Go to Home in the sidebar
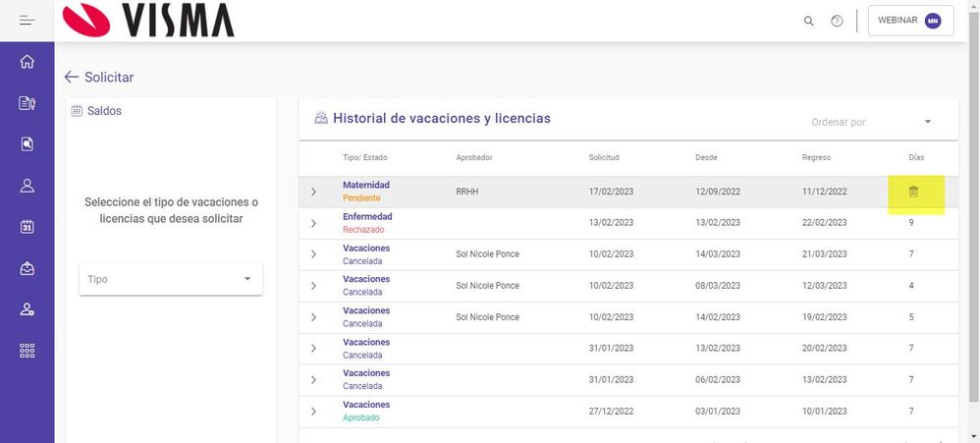 coord(27,61)
